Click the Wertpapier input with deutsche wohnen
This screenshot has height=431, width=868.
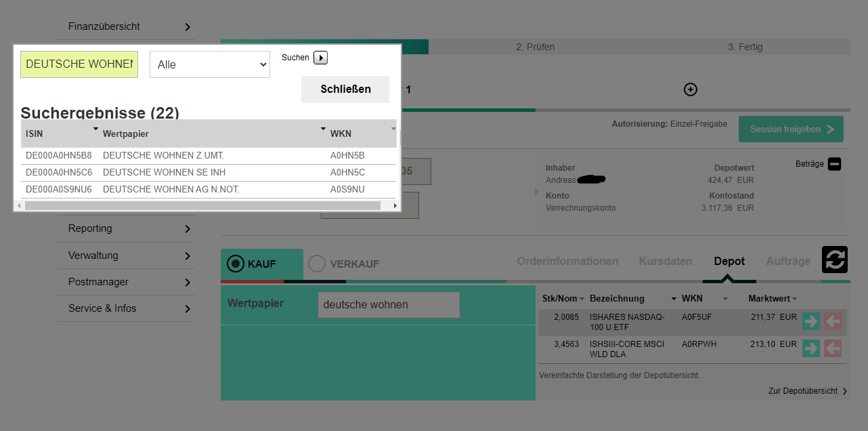(389, 305)
